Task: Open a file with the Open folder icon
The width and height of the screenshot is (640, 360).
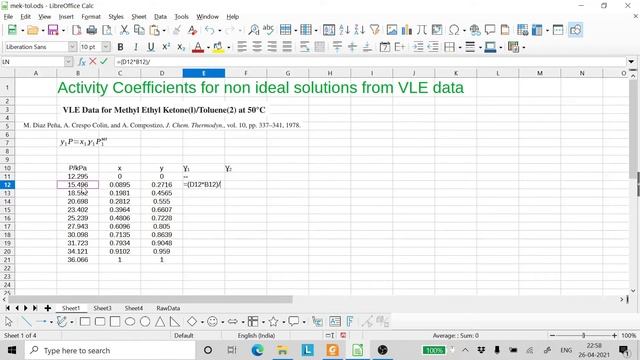Action: point(33,30)
